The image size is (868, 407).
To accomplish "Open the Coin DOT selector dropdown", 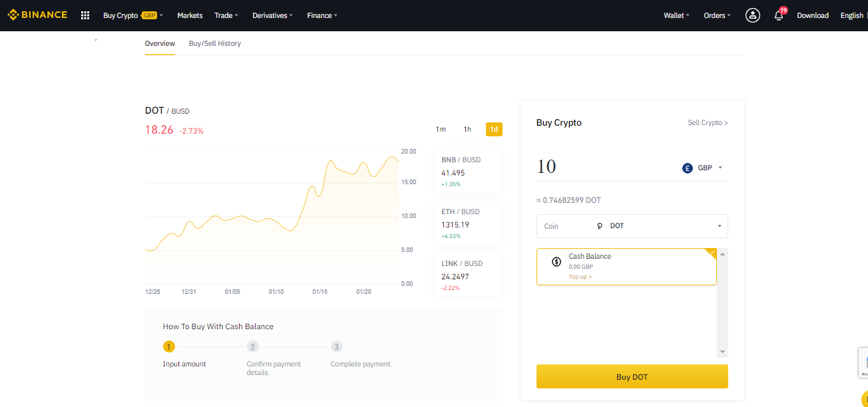I will point(632,226).
